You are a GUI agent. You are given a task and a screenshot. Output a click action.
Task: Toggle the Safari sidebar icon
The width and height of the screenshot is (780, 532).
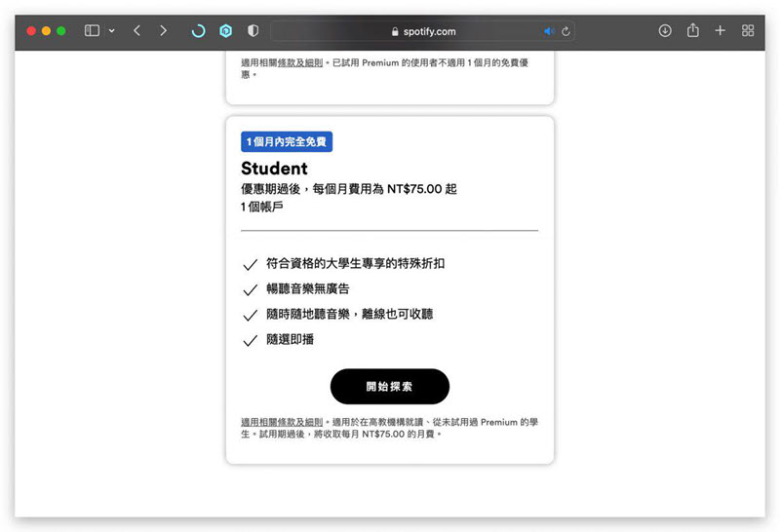pos(92,31)
